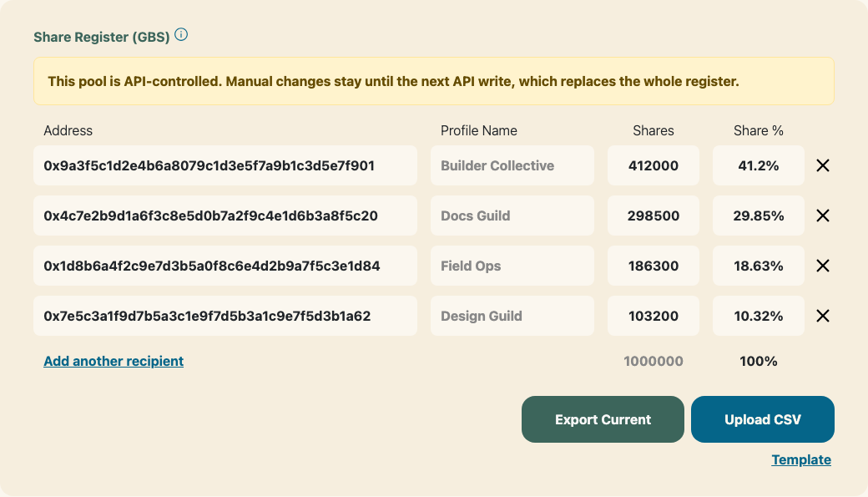Edit the 412000 shares field
This screenshot has width=868, height=497.
coord(654,165)
